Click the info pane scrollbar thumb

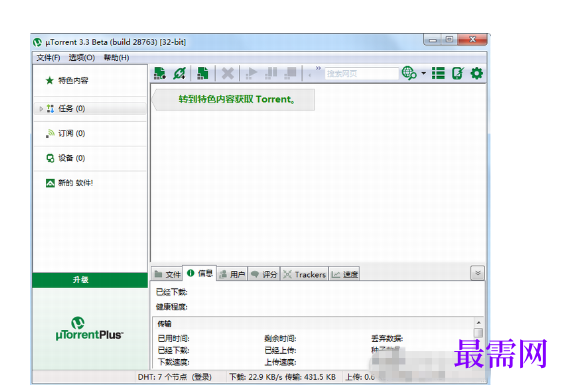click(x=478, y=332)
